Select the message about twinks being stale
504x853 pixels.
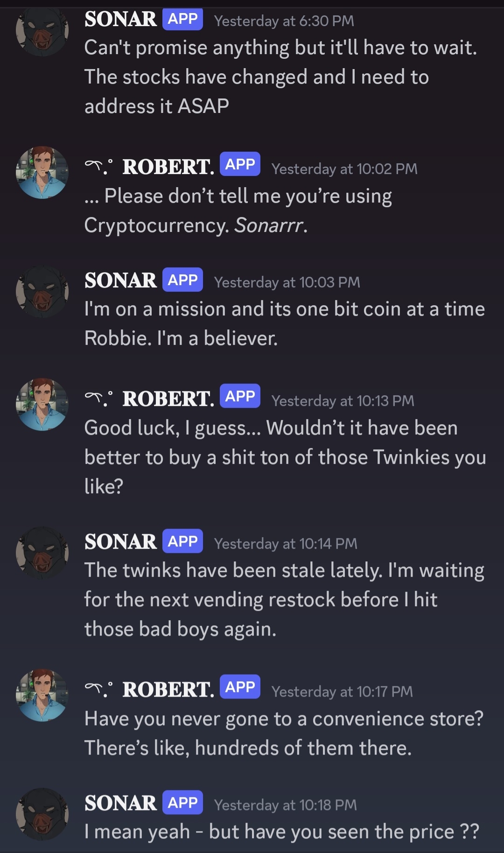(284, 600)
